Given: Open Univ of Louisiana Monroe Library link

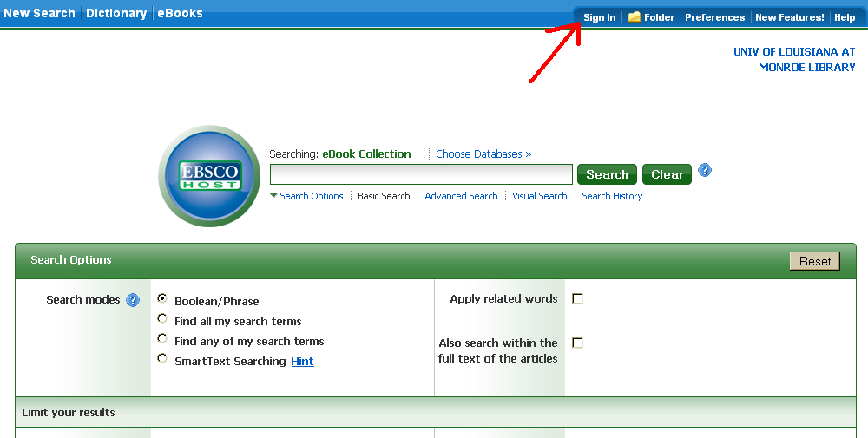Looking at the screenshot, I should pos(794,59).
